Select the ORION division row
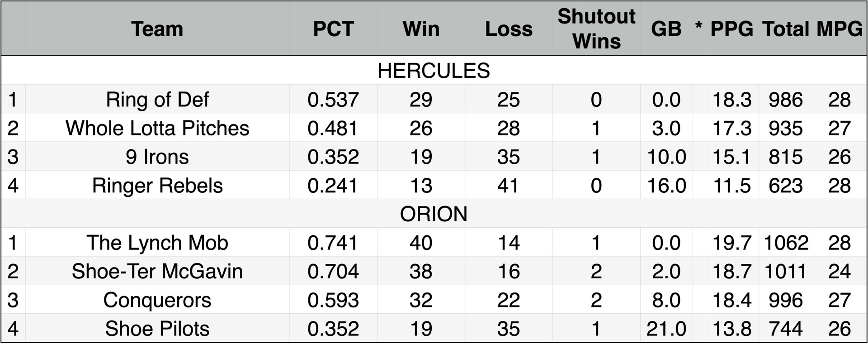 [x=434, y=214]
